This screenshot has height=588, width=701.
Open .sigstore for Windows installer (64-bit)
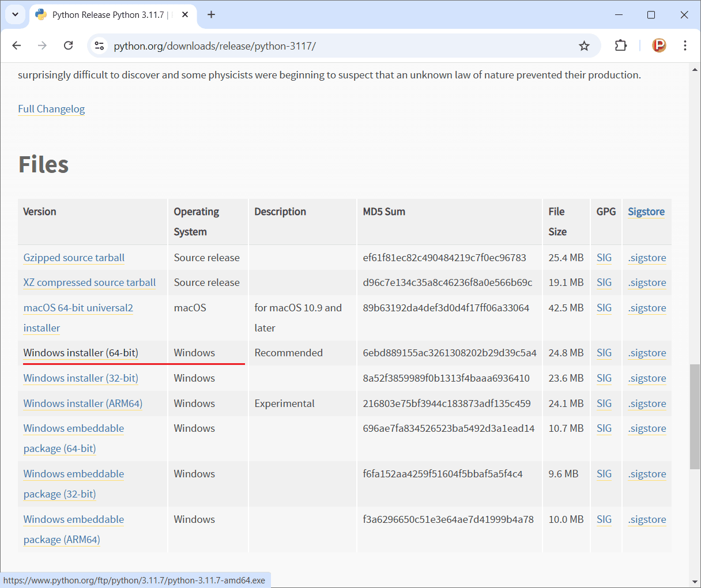click(x=647, y=353)
